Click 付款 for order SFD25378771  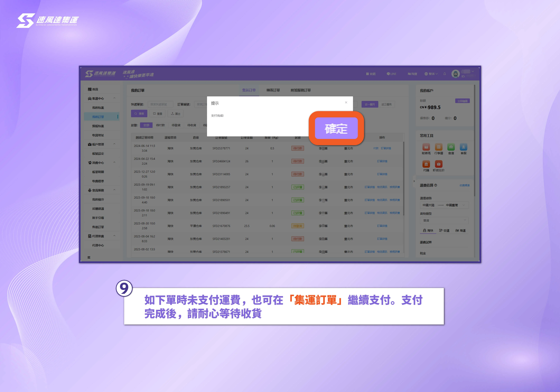click(376, 148)
